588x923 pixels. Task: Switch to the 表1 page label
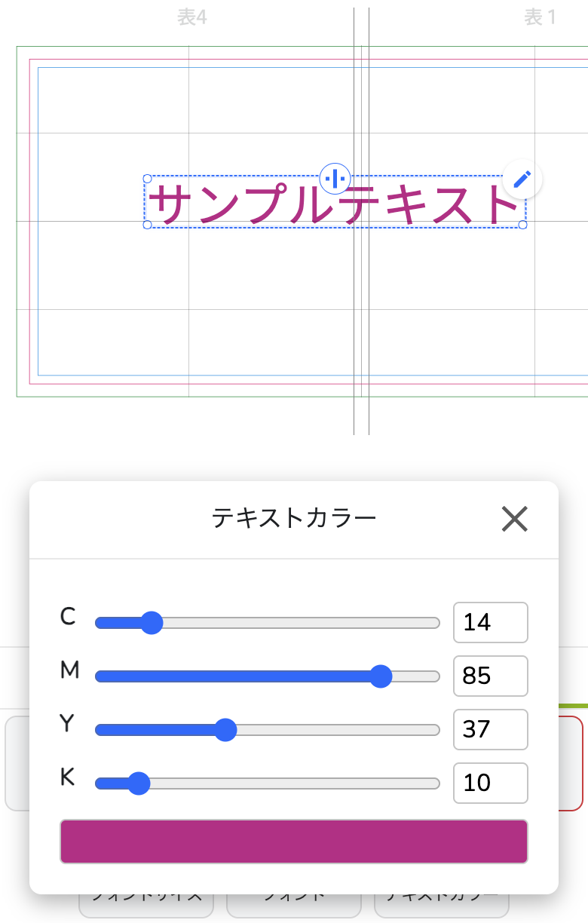point(540,17)
